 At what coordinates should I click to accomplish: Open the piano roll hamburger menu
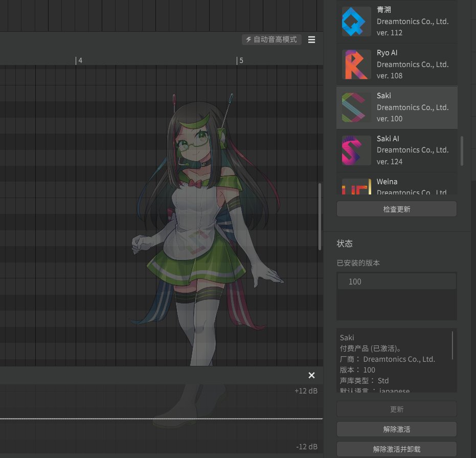311,39
